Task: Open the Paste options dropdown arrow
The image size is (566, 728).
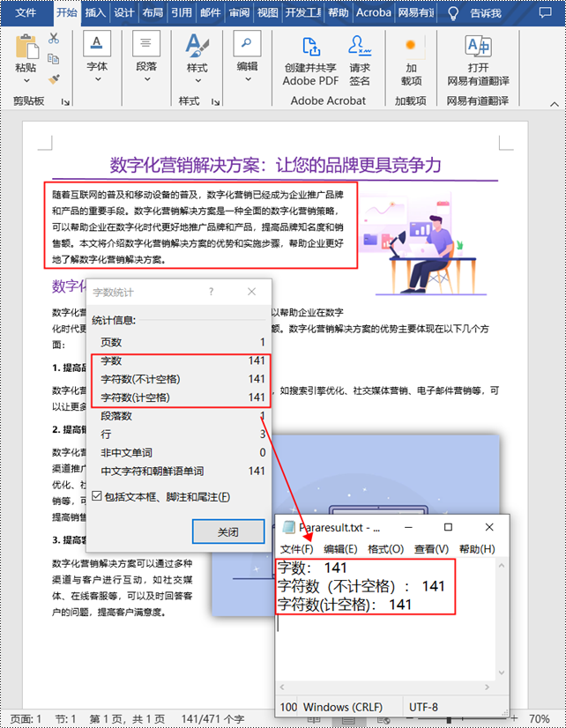Action: coord(26,81)
